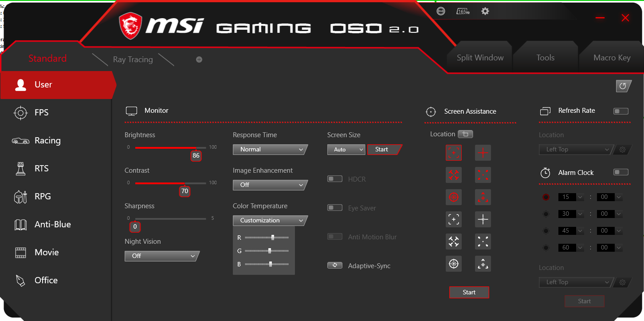Adjust the R color temperature slider

point(267,238)
